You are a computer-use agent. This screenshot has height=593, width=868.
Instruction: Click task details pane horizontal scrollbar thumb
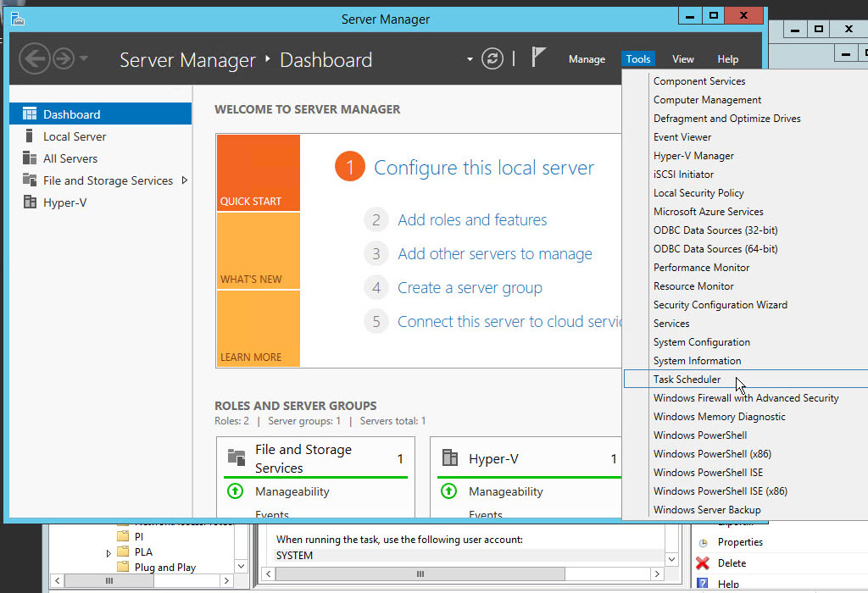point(420,574)
